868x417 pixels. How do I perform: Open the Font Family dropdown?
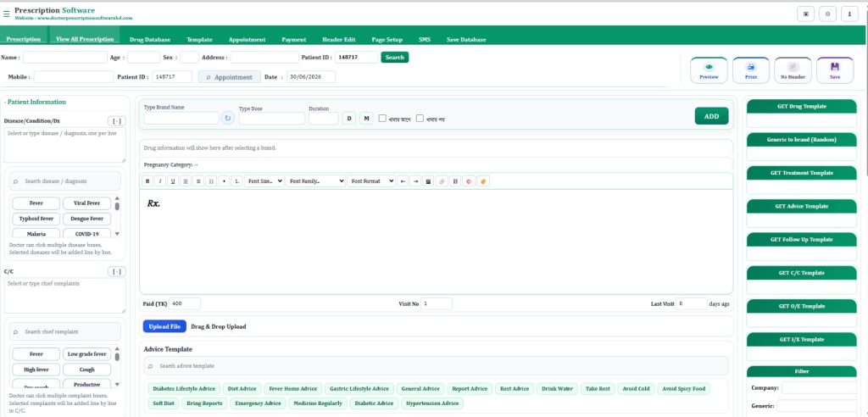pyautogui.click(x=315, y=181)
